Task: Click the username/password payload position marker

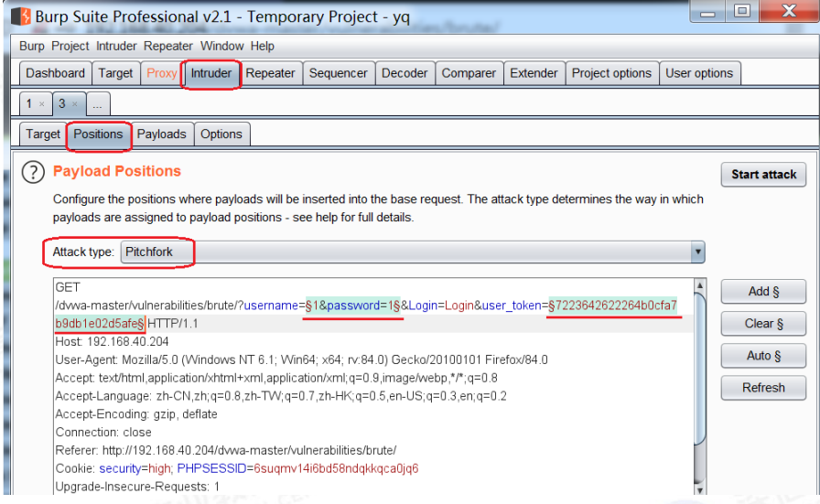Action: click(353, 306)
